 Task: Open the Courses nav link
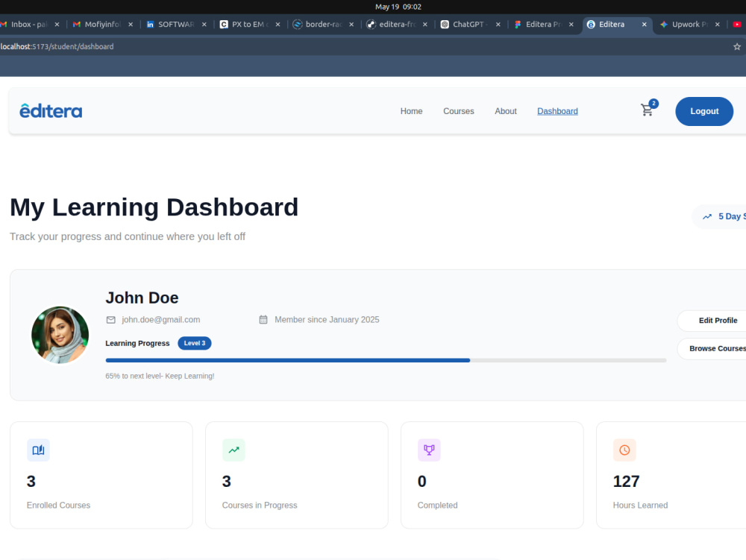(x=459, y=111)
